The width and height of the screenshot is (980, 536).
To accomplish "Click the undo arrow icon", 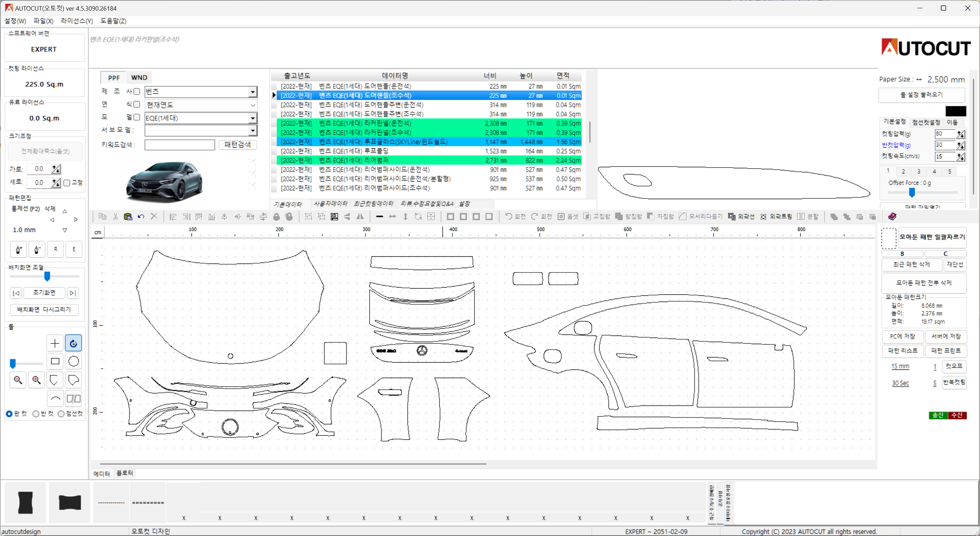I will coord(141,217).
